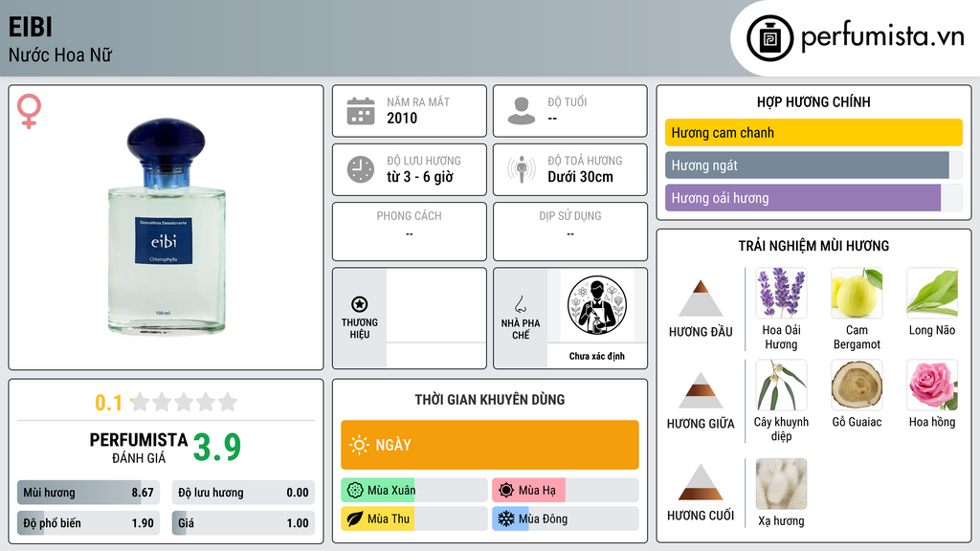Open the Cam Bergamot note image
The image size is (980, 551).
point(857,293)
